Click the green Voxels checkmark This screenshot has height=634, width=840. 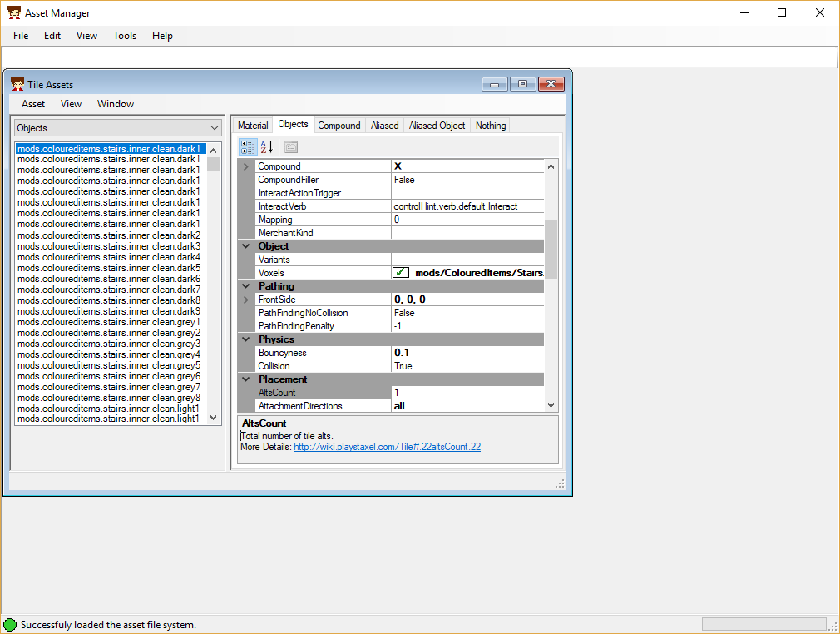tap(401, 273)
